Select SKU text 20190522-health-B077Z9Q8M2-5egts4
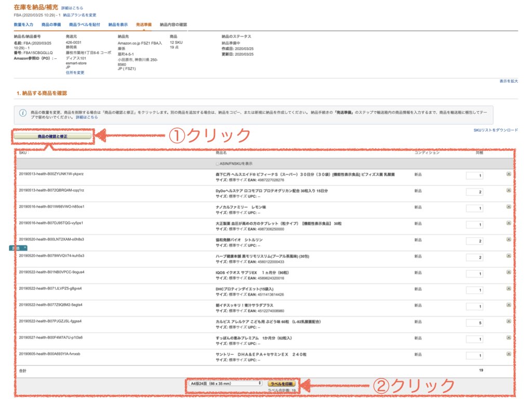Image resolution: width=532 pixels, height=399 pixels. 50,305
